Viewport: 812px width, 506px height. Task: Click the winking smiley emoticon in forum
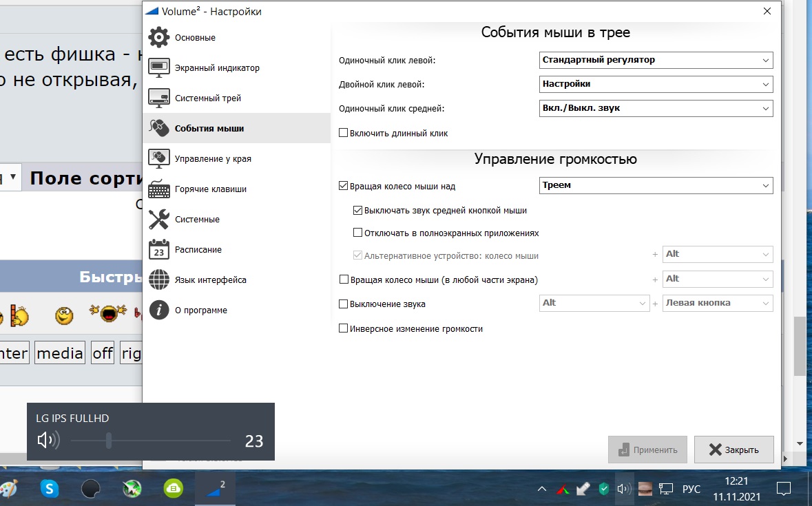[65, 315]
